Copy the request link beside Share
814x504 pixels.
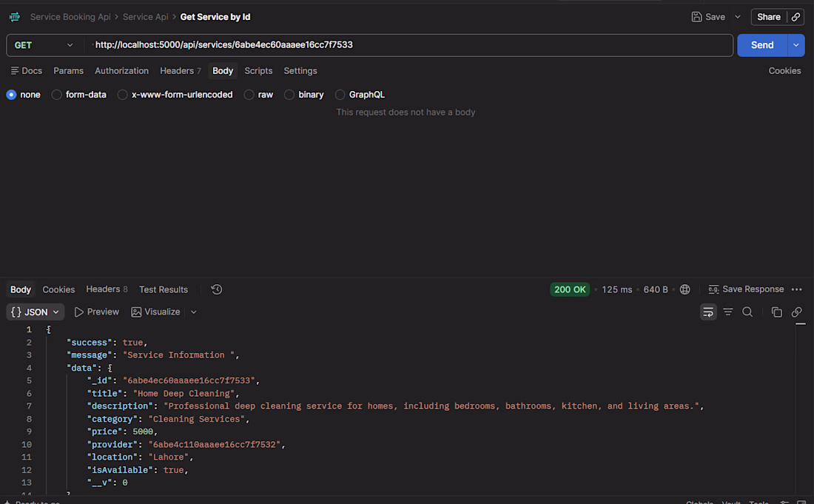(795, 17)
